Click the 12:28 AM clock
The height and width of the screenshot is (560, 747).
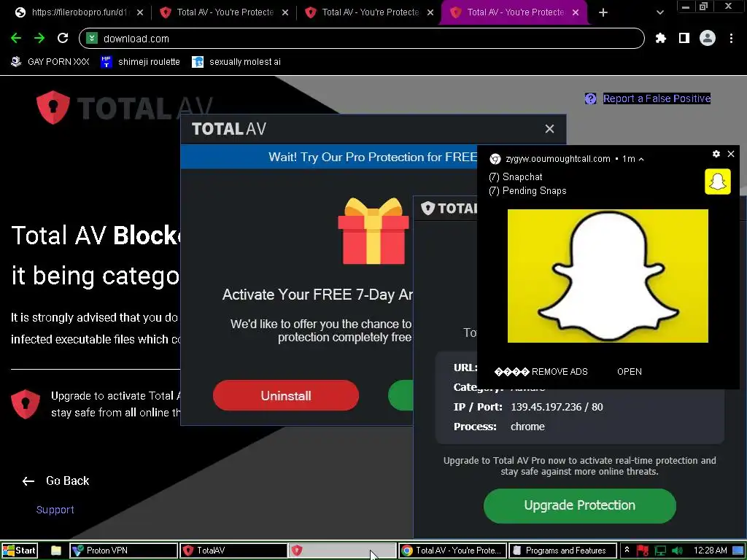click(x=710, y=551)
